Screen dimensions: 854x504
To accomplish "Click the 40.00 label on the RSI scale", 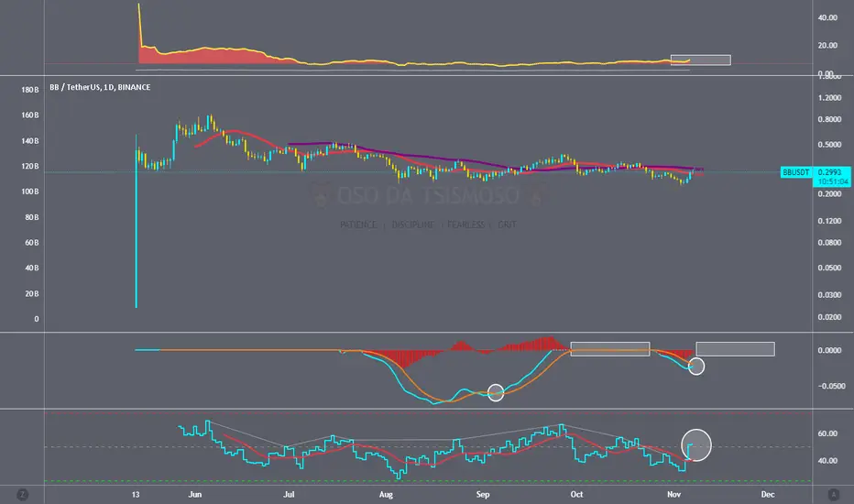I will (827, 460).
